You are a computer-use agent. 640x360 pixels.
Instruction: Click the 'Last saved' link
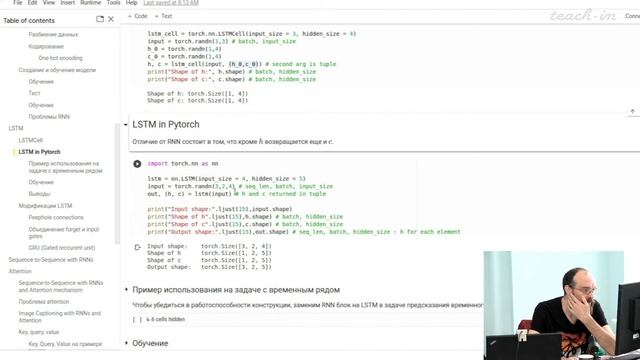(171, 2)
